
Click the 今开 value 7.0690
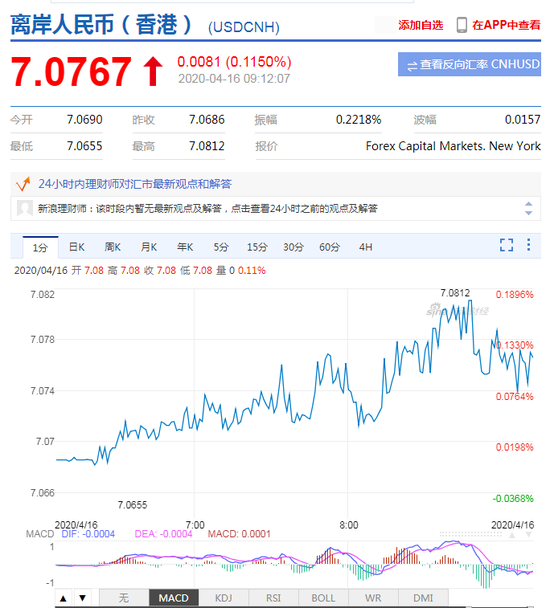point(85,119)
